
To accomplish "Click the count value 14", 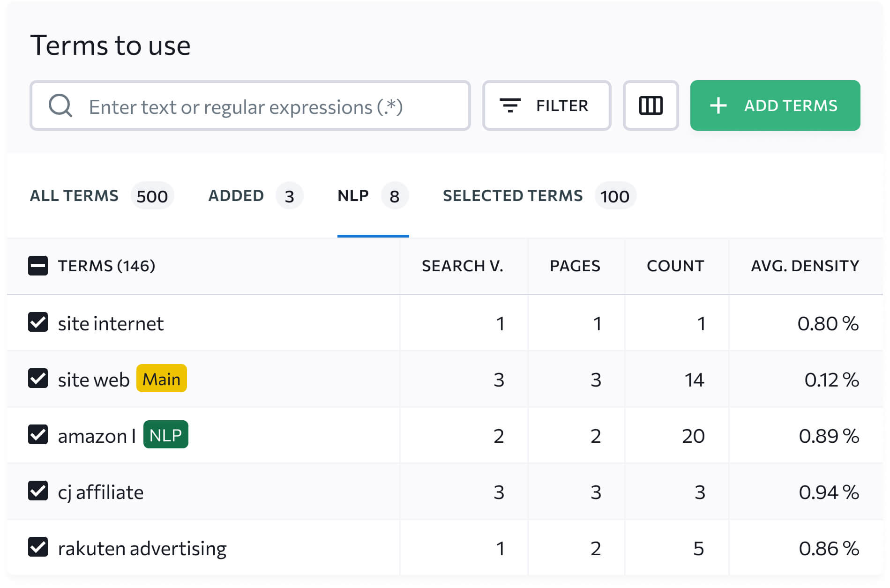I will [695, 380].
